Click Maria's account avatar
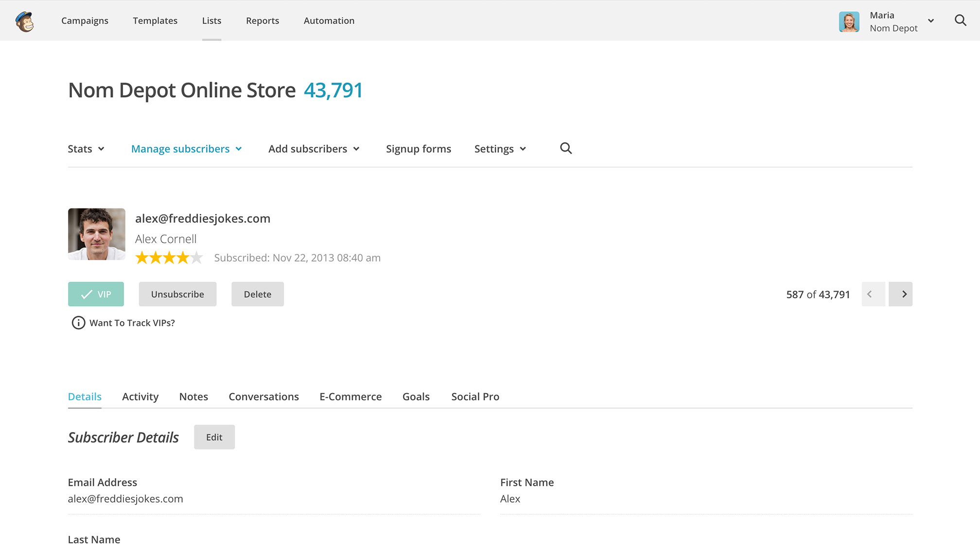 click(x=849, y=22)
